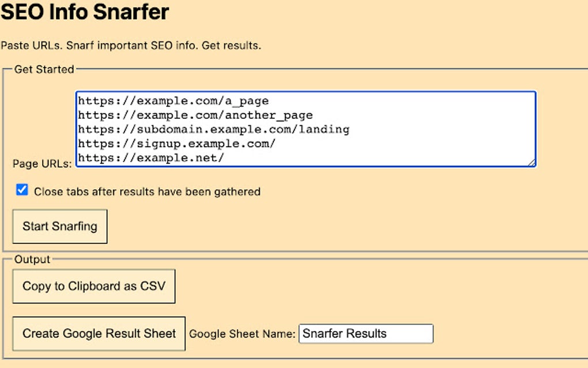Copy results to clipboard as CSV
588x368 pixels.
[x=93, y=286]
